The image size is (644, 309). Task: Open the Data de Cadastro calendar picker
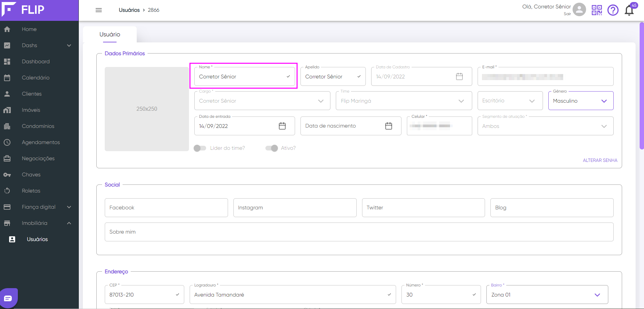(459, 76)
